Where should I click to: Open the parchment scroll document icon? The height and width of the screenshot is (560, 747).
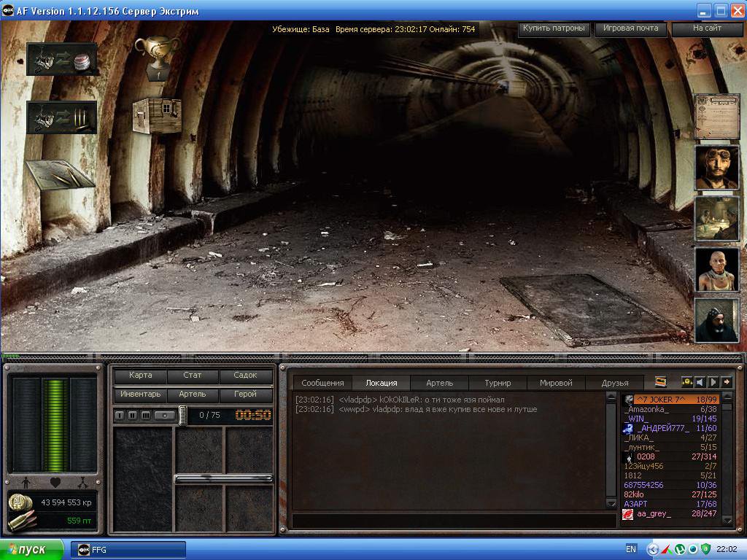(x=716, y=116)
